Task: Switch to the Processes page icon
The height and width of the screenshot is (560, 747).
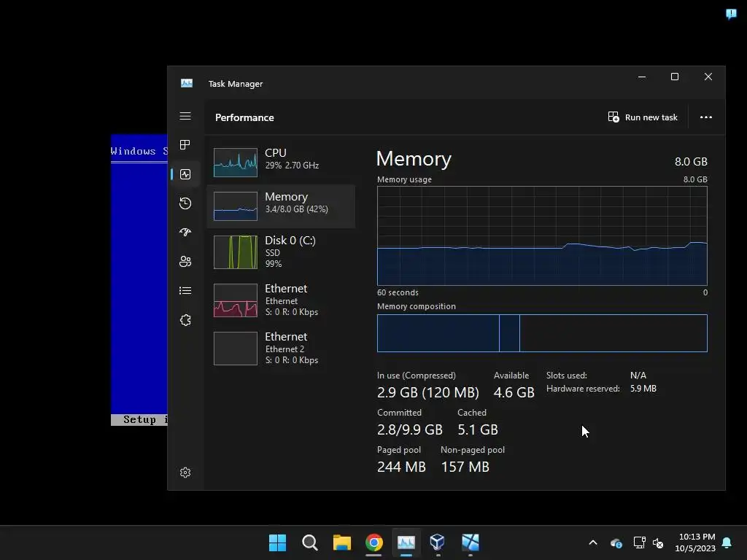Action: pos(185,145)
